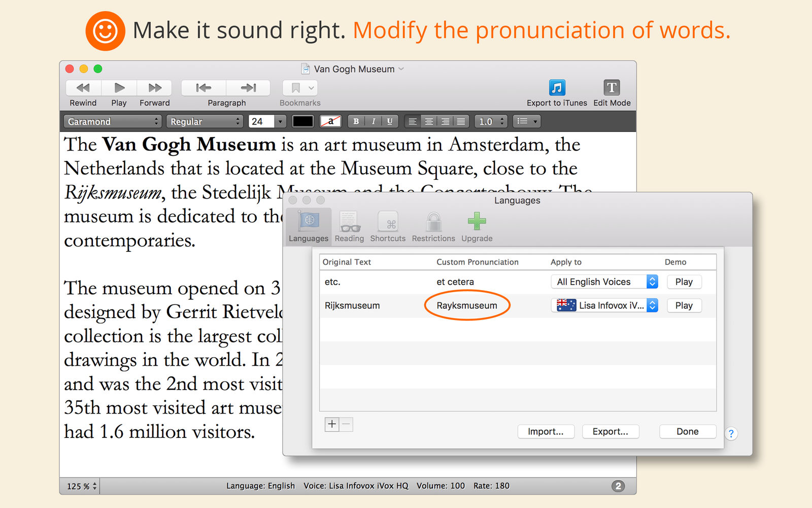
Task: Open the black text color swatch
Action: point(303,121)
